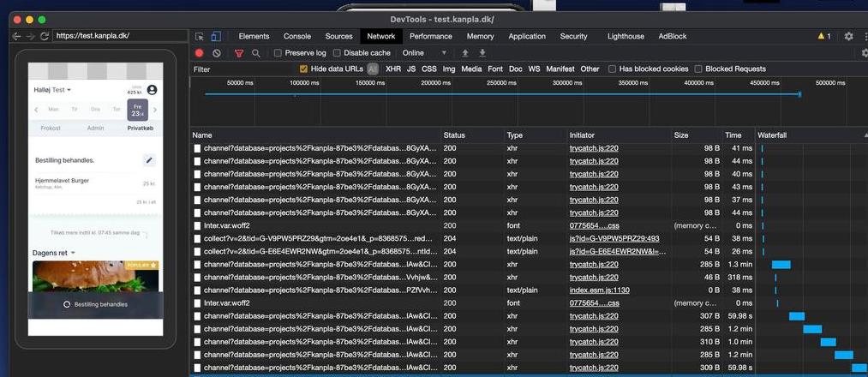Clear the network log
The height and width of the screenshot is (377, 868).
(217, 53)
